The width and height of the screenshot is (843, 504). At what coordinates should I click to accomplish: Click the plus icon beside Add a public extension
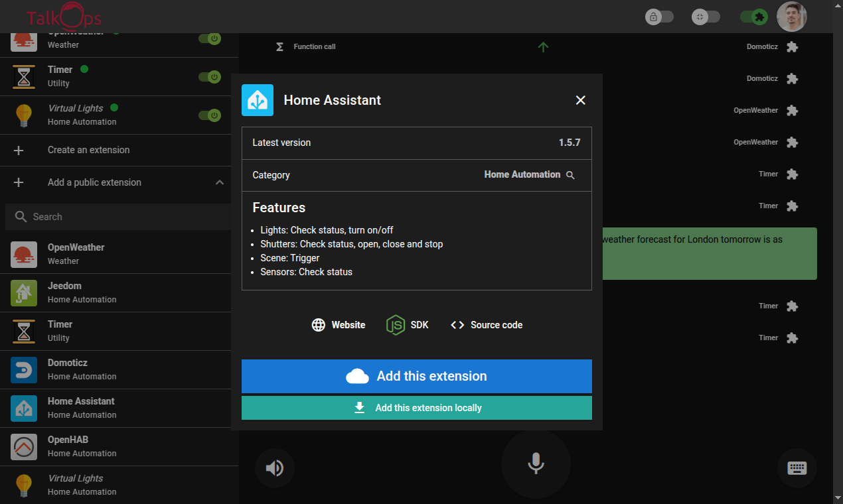pos(19,182)
